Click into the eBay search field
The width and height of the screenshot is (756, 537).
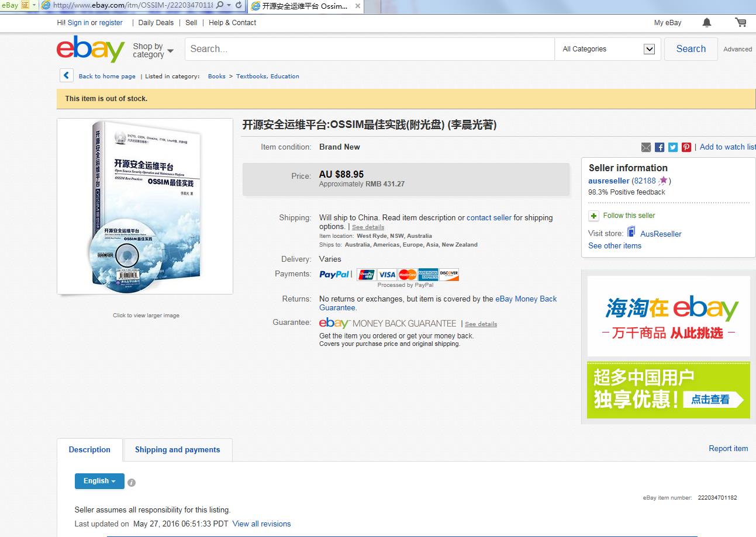370,49
